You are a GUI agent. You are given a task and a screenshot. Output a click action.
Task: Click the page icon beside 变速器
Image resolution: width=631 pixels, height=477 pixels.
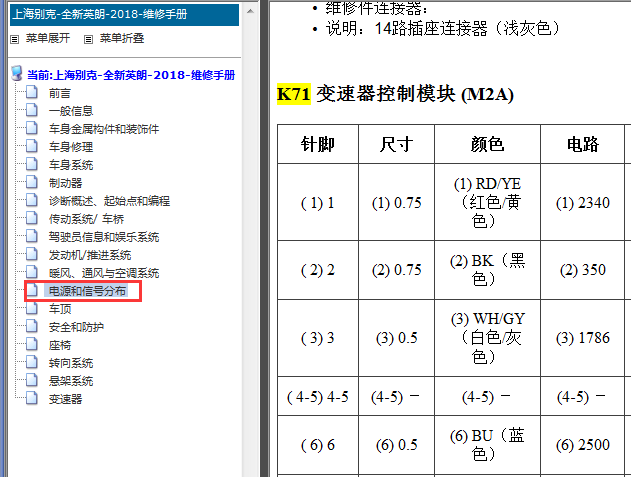[x=32, y=398]
